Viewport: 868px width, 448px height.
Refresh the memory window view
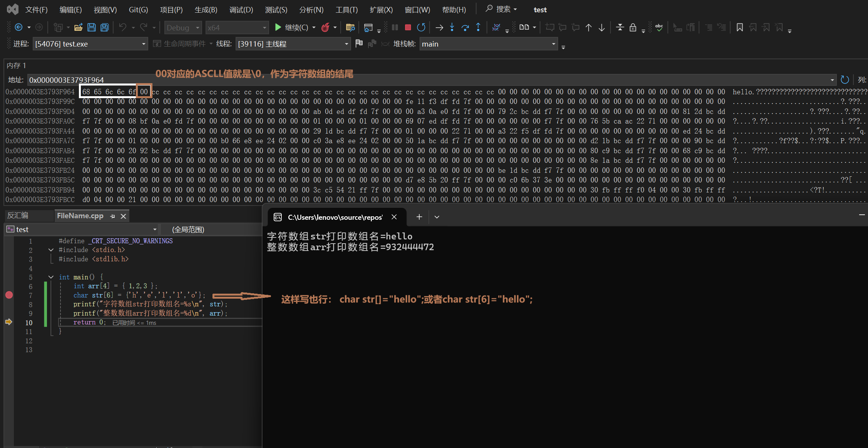tap(845, 80)
